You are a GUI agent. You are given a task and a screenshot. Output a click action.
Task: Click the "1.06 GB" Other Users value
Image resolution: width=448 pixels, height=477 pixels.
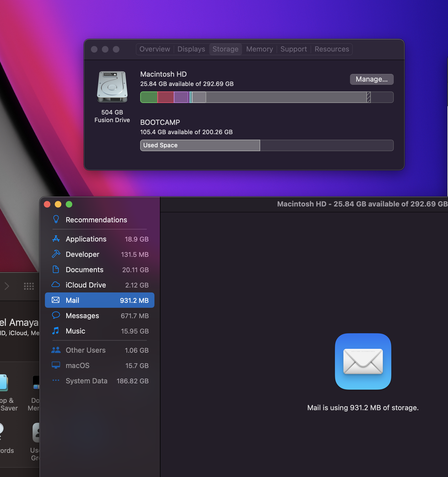coord(137,350)
